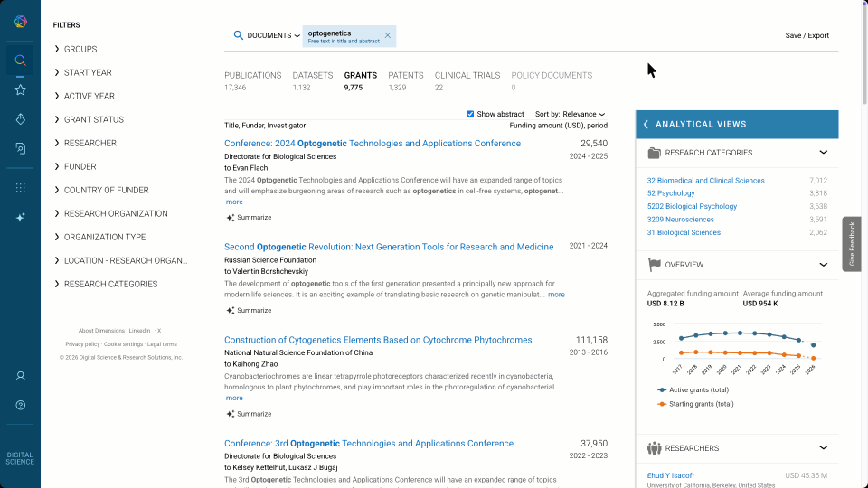
Task: Click the Give Feedback side tab
Action: (851, 244)
